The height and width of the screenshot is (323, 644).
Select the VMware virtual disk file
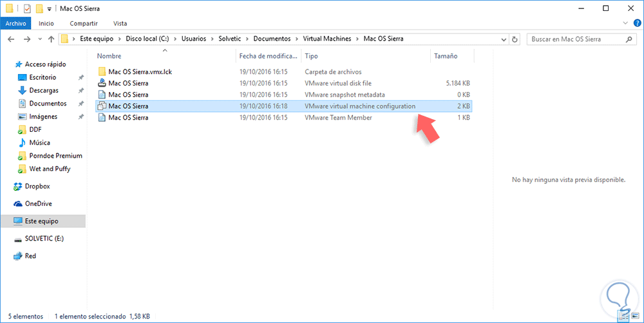pyautogui.click(x=283, y=83)
